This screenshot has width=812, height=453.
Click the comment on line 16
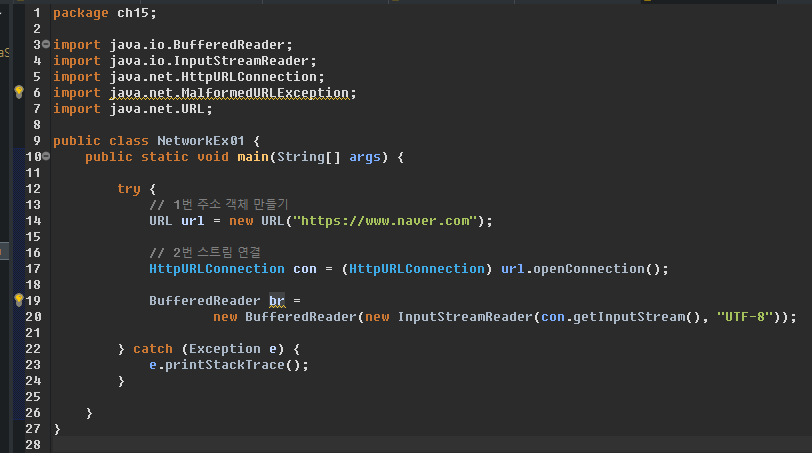pyautogui.click(x=205, y=253)
